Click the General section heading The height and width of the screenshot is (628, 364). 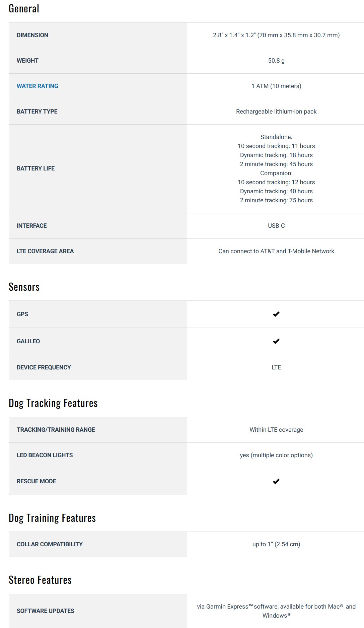click(x=24, y=9)
